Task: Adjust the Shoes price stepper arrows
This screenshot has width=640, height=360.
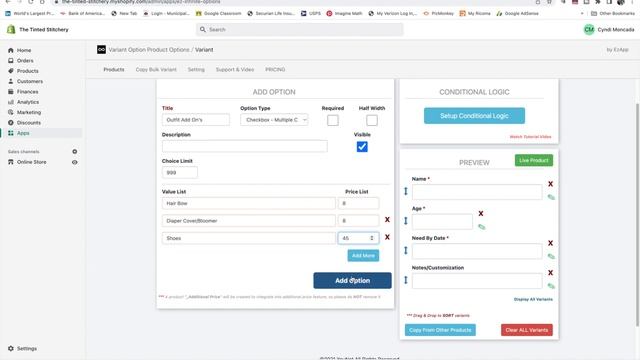Action: pyautogui.click(x=372, y=238)
